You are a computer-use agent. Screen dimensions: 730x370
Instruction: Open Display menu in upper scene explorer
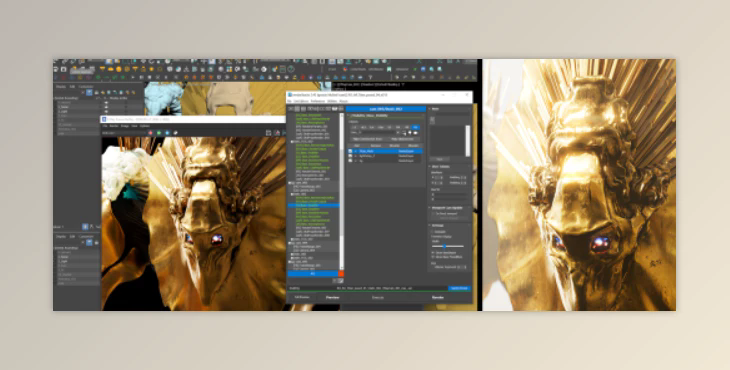[x=61, y=87]
